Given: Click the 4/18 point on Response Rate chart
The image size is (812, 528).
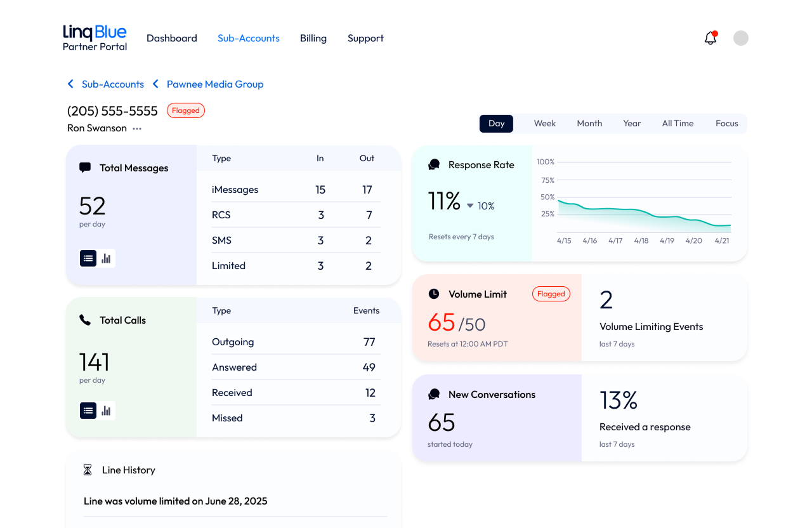Looking at the screenshot, I should point(641,211).
